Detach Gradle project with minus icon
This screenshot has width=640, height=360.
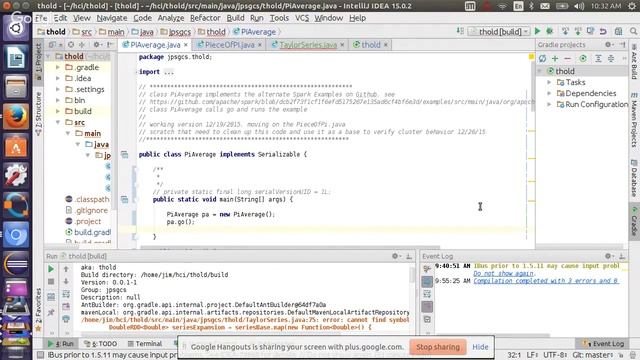[x=567, y=58]
